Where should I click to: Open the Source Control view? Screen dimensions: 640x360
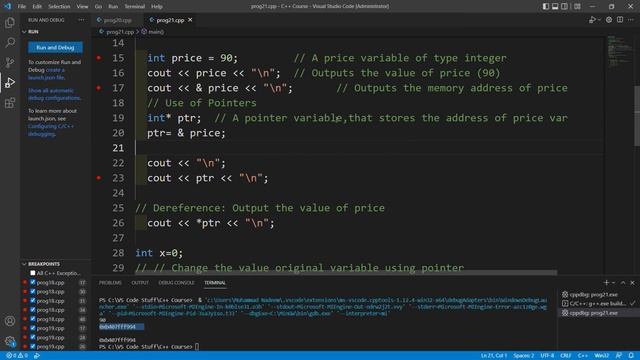(x=10, y=62)
